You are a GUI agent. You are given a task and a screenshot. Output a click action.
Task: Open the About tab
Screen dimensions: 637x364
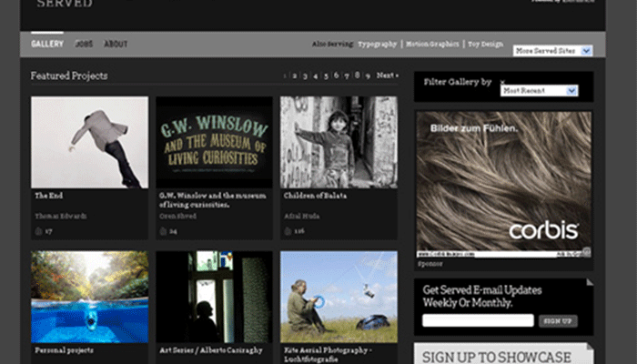116,44
